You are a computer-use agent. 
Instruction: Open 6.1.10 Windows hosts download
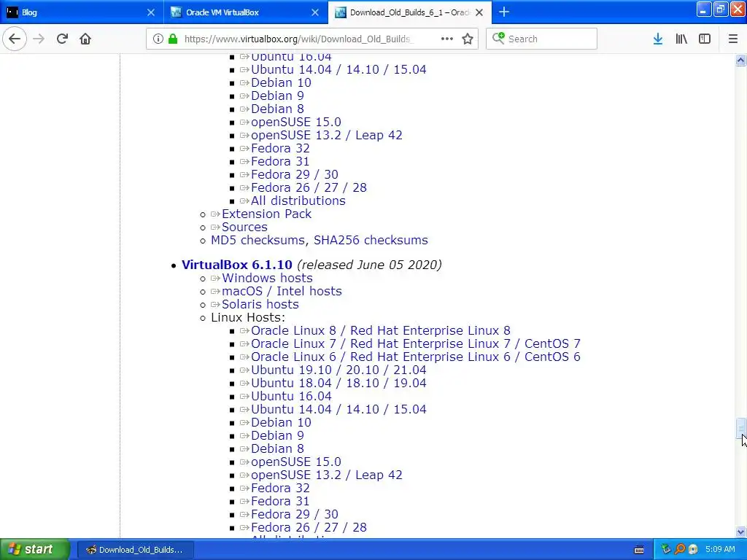pyautogui.click(x=267, y=278)
